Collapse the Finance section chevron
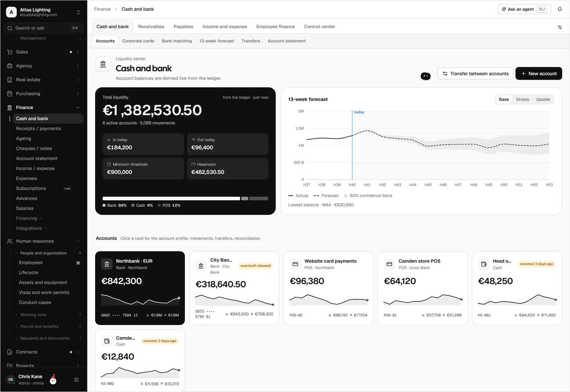 pyautogui.click(x=78, y=108)
